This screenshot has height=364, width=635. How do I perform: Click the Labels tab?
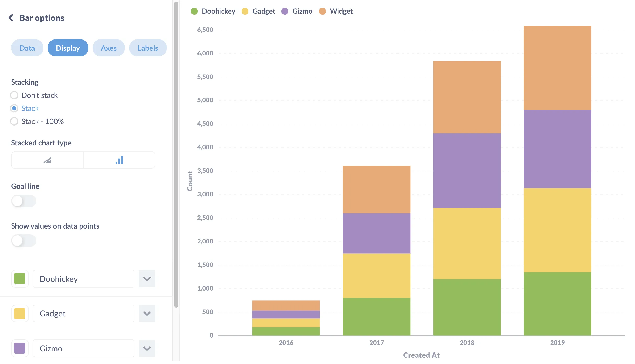click(x=147, y=48)
